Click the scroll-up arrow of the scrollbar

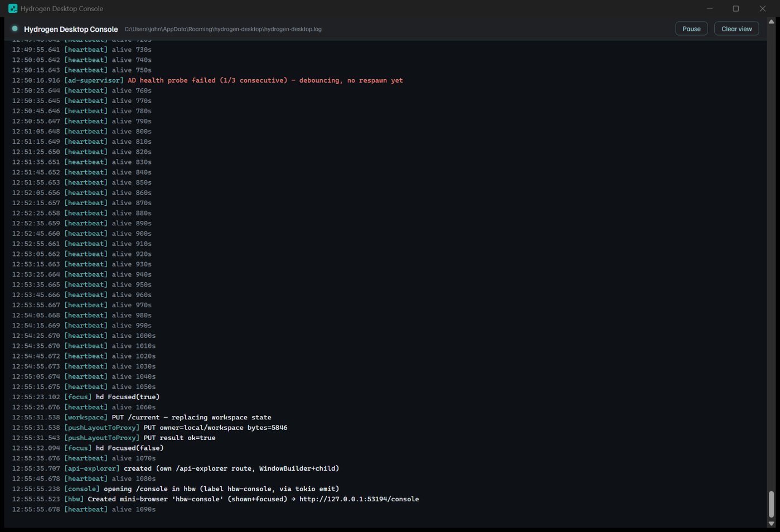[x=771, y=22]
